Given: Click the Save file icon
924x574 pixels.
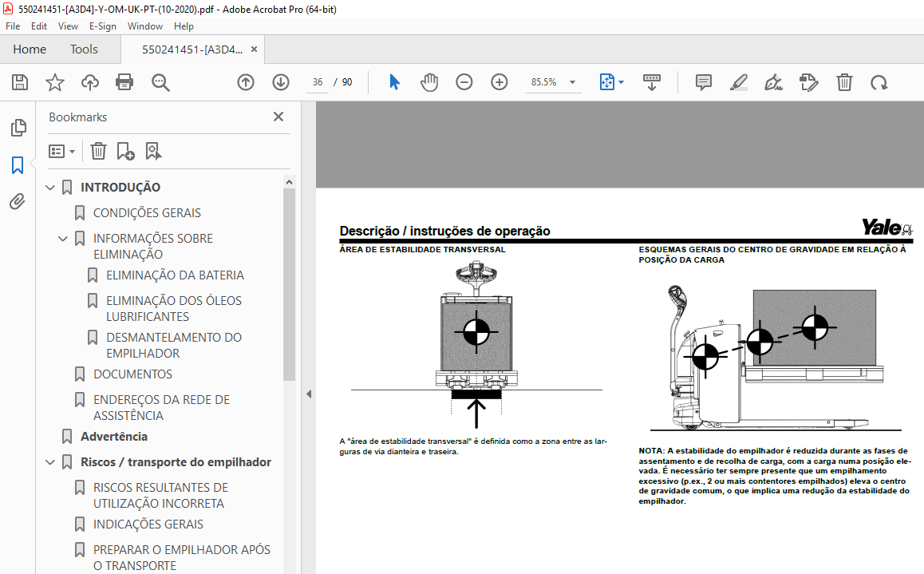Looking at the screenshot, I should click(x=20, y=82).
